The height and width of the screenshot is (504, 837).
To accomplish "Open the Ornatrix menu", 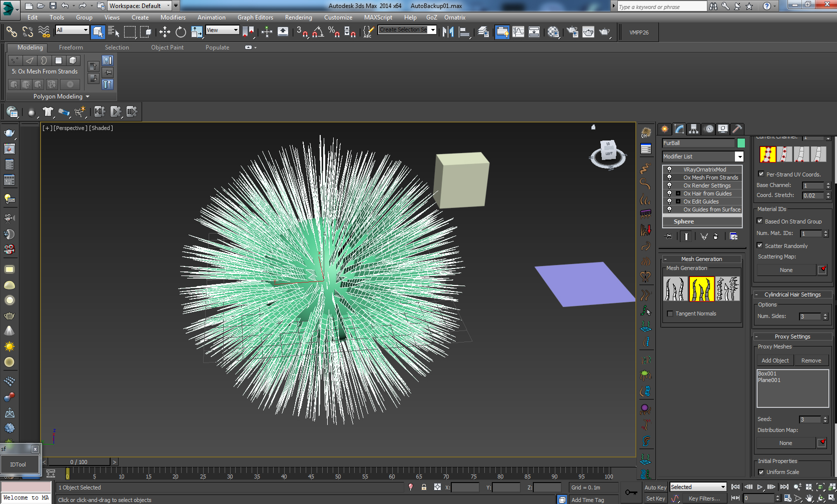I will [454, 17].
